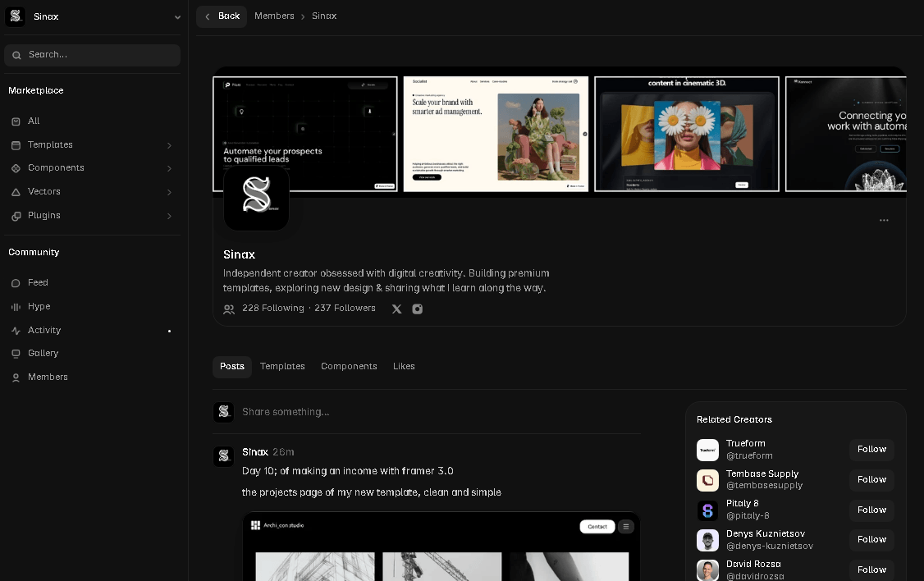Switch to the Likes tab
Image resolution: width=924 pixels, height=581 pixels.
click(x=404, y=367)
